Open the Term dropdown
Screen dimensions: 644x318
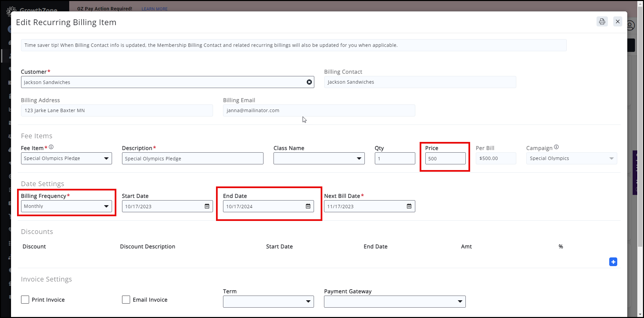(x=268, y=302)
